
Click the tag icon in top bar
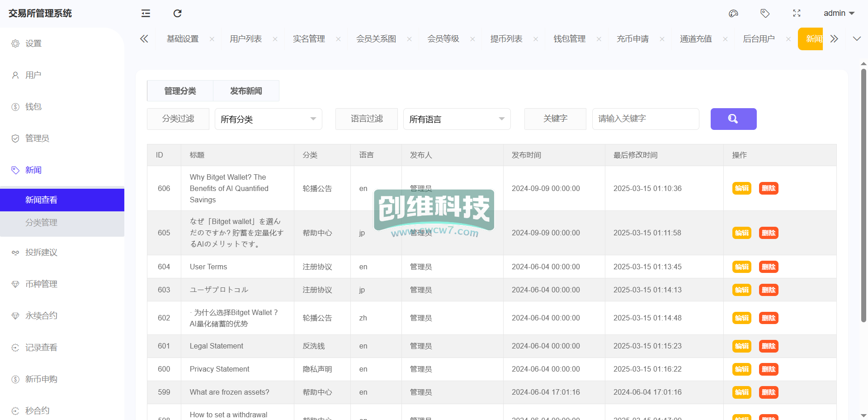(765, 14)
